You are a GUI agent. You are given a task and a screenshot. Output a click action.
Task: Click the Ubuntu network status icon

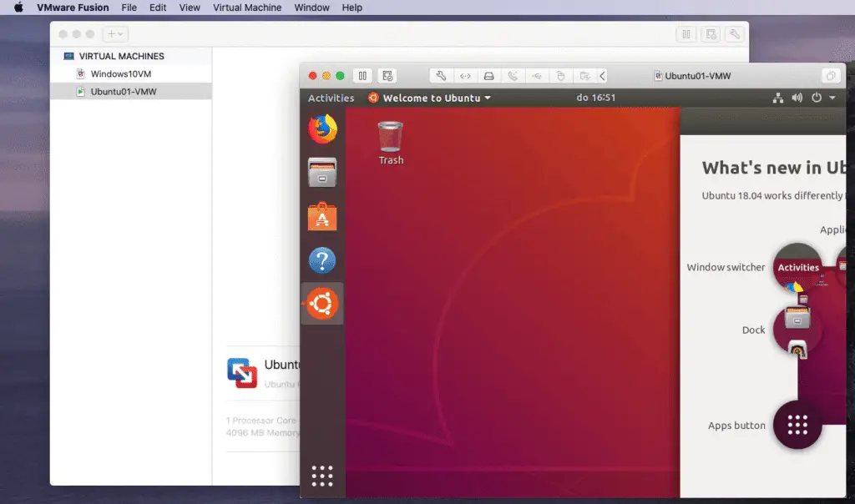pos(778,98)
